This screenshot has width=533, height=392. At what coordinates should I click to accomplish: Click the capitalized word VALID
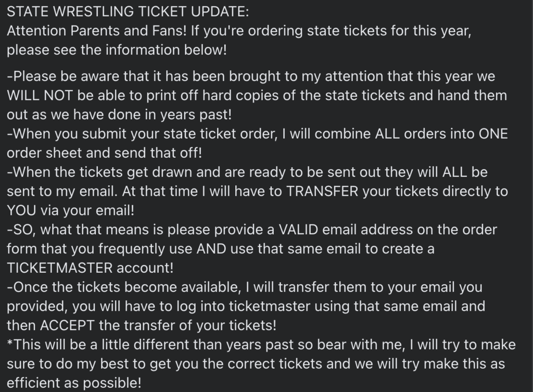click(298, 230)
